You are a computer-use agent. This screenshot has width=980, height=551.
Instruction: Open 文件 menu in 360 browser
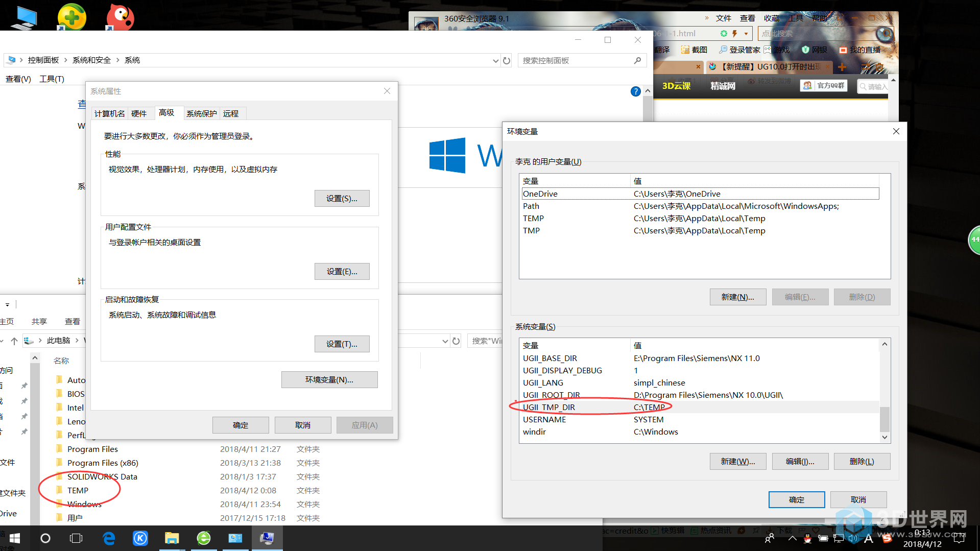point(724,18)
